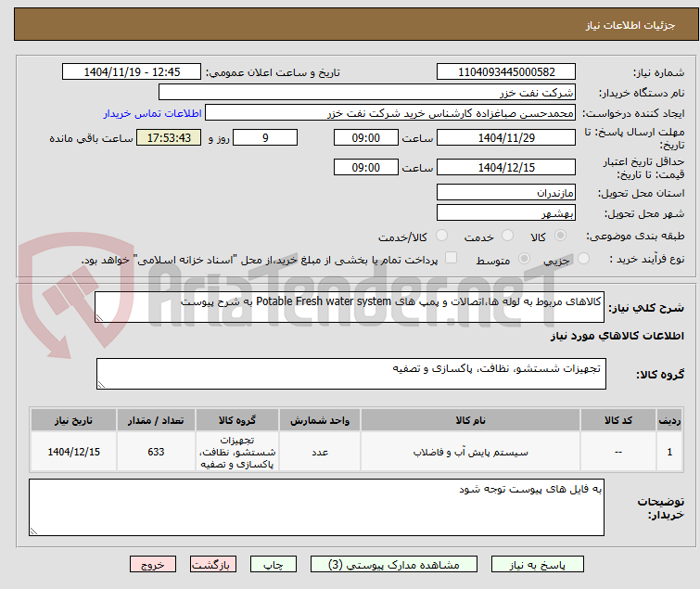This screenshot has width=700, height=589.
Task: Click the buyer name field شرکت نفت خزر
Action: [x=367, y=93]
